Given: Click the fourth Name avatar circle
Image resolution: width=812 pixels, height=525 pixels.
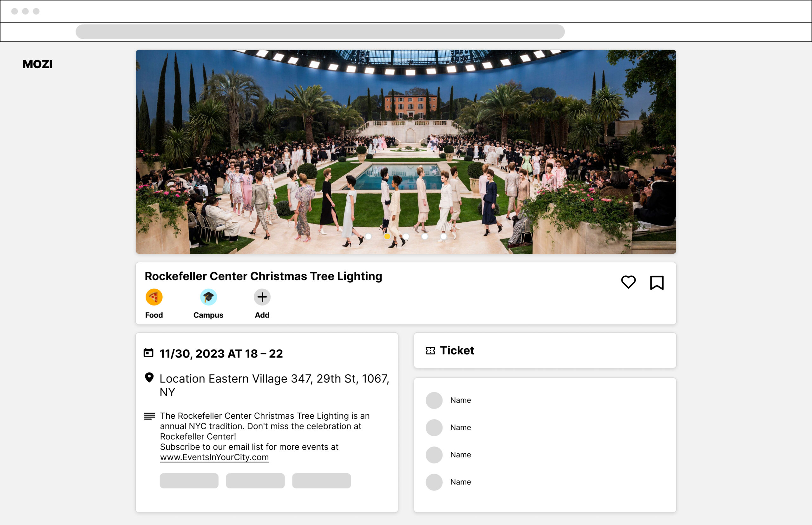Looking at the screenshot, I should click(x=434, y=482).
